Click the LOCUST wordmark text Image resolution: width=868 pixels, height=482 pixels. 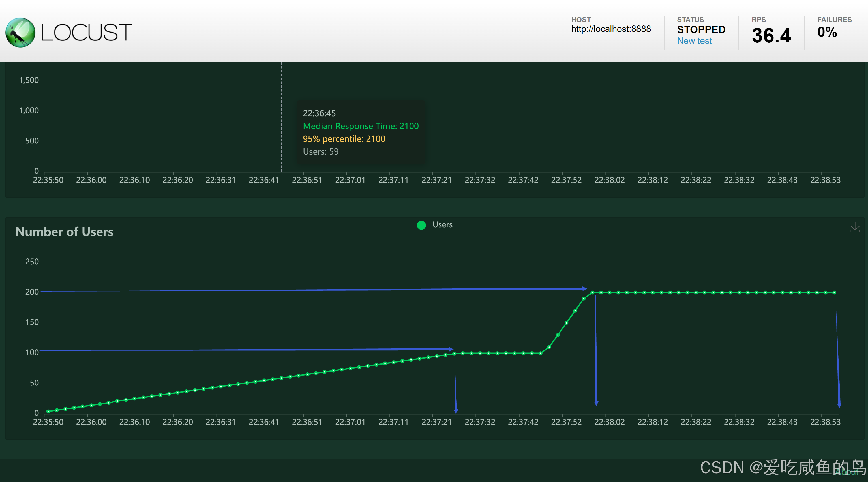click(86, 33)
